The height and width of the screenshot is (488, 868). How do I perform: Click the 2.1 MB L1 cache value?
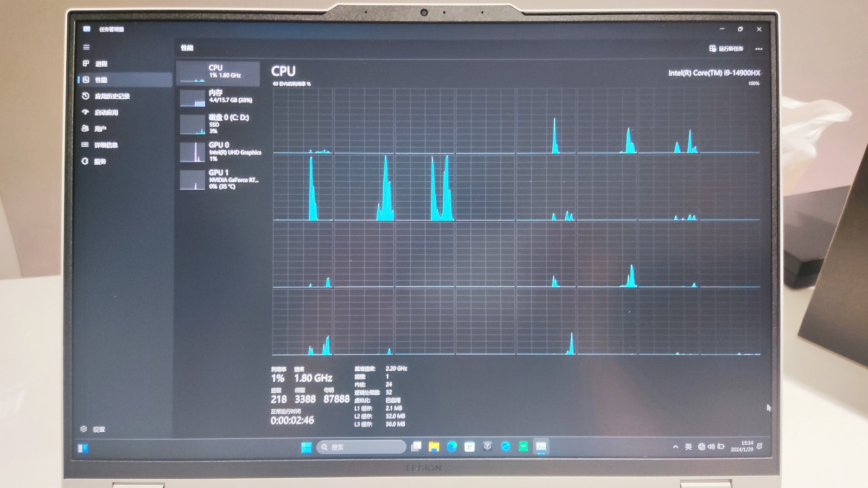click(x=394, y=408)
